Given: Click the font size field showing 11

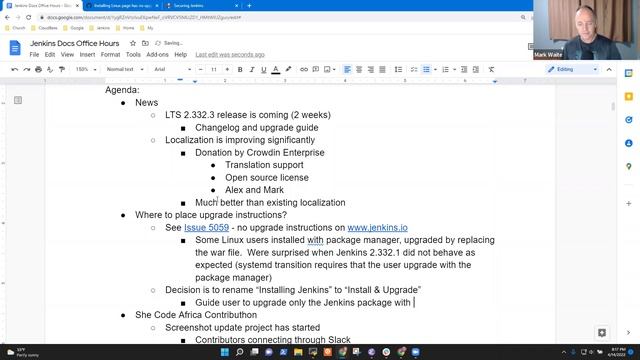Looking at the screenshot, I should click(x=213, y=69).
